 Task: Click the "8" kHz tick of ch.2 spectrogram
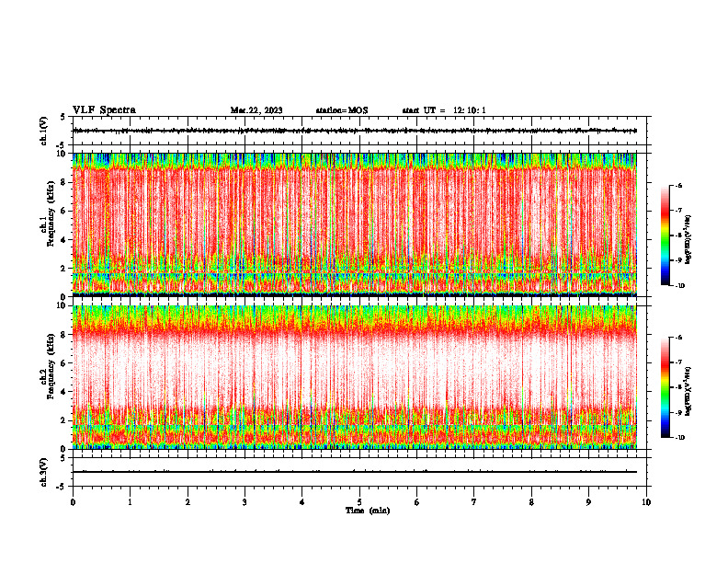64,335
